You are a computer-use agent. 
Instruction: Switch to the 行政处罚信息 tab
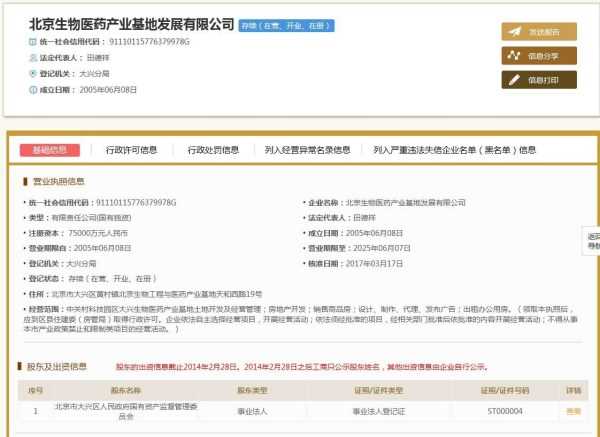tap(213, 150)
